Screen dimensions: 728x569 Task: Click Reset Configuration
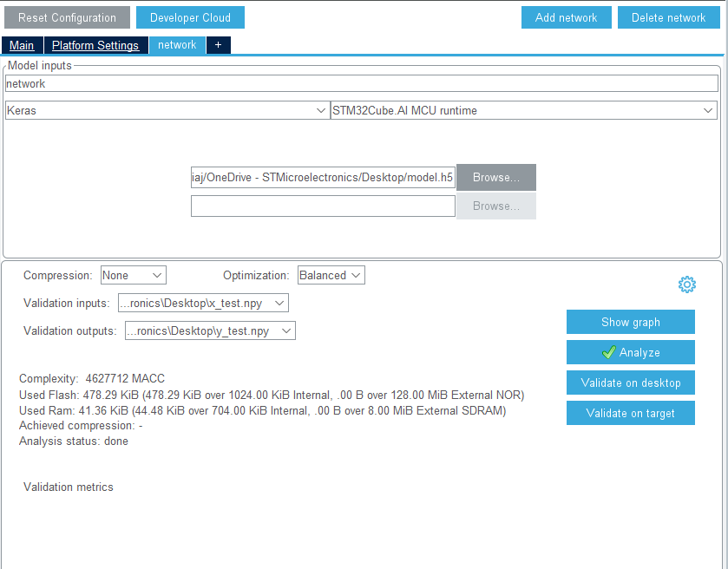[x=67, y=16]
